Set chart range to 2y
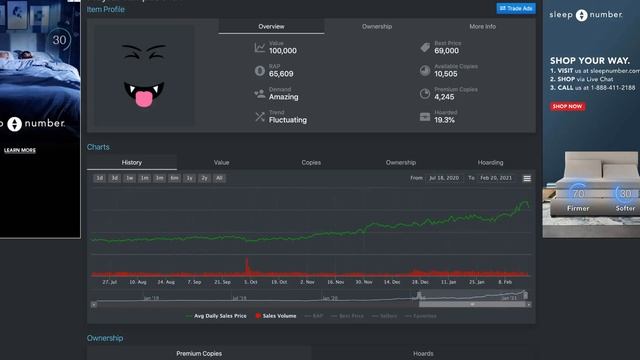640x360 pixels. pyautogui.click(x=204, y=178)
